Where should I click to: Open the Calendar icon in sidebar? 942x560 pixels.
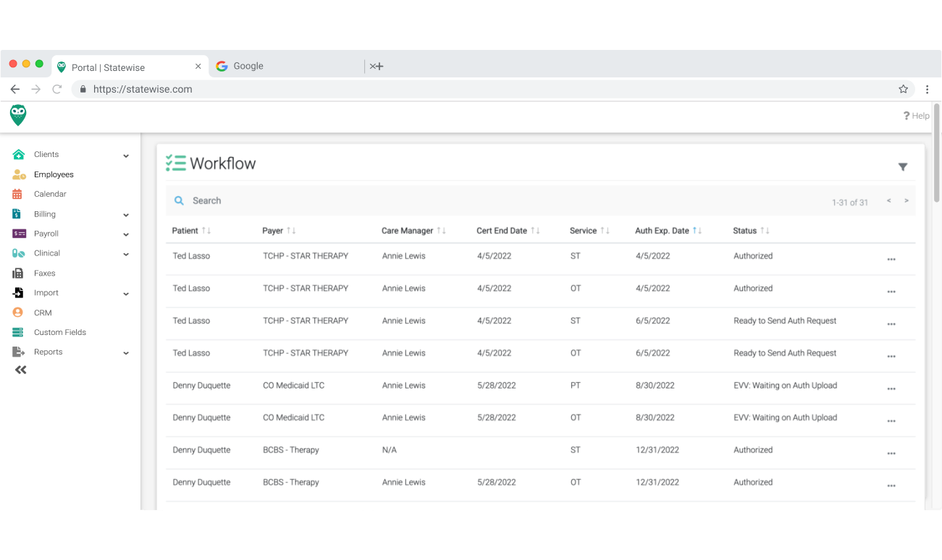click(x=17, y=194)
